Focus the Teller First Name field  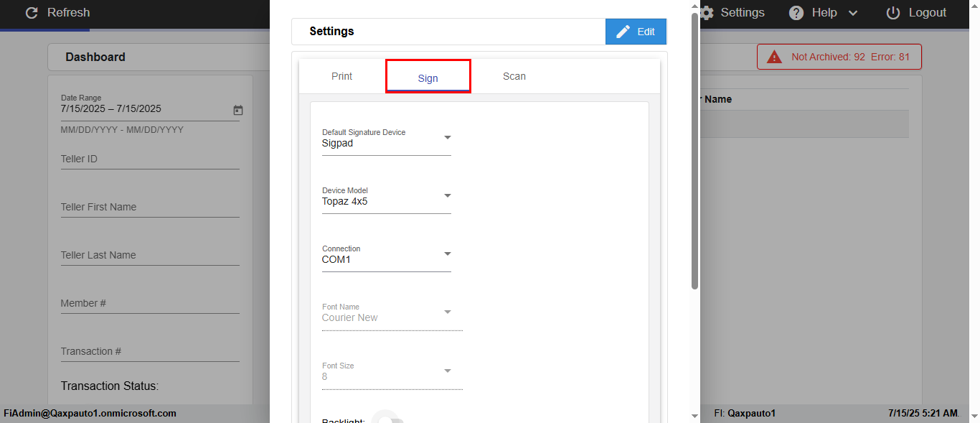[x=150, y=208]
